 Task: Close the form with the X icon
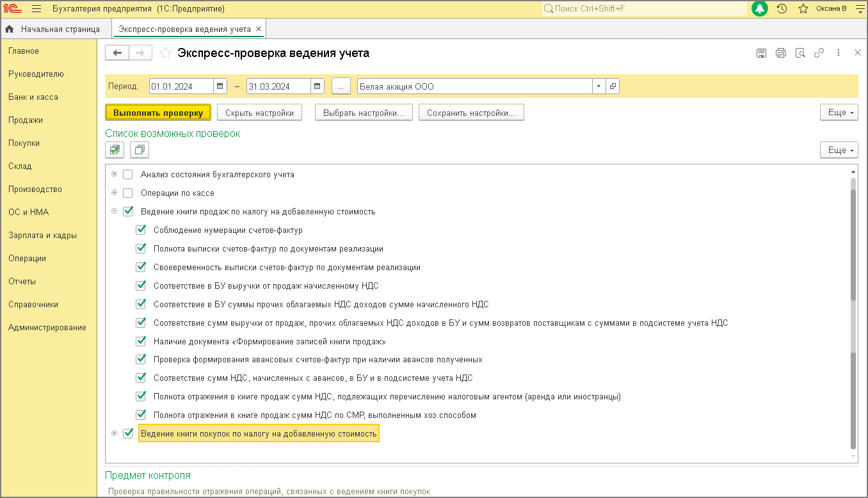click(x=858, y=53)
